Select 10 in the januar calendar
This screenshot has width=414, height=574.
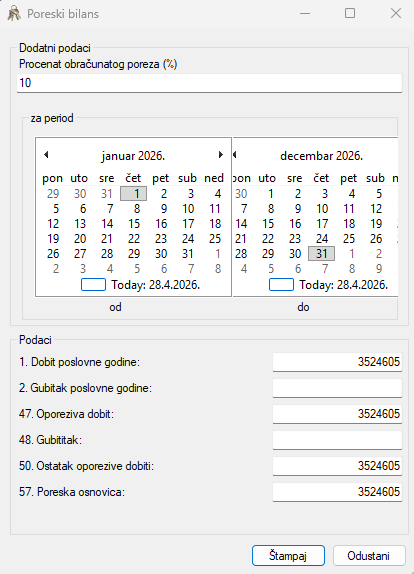[188, 209]
